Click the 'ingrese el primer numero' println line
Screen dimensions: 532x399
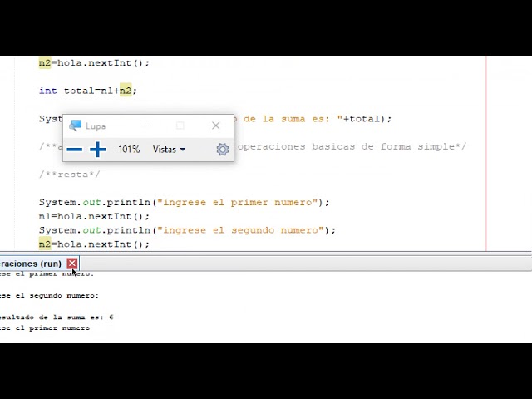click(x=185, y=203)
